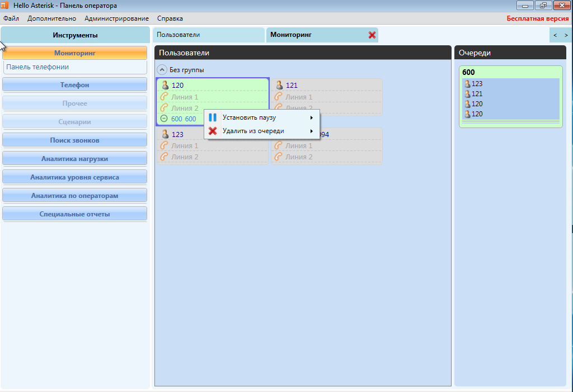Open the Панель телефонии link
Screen dimensions: 573x392
[37, 67]
